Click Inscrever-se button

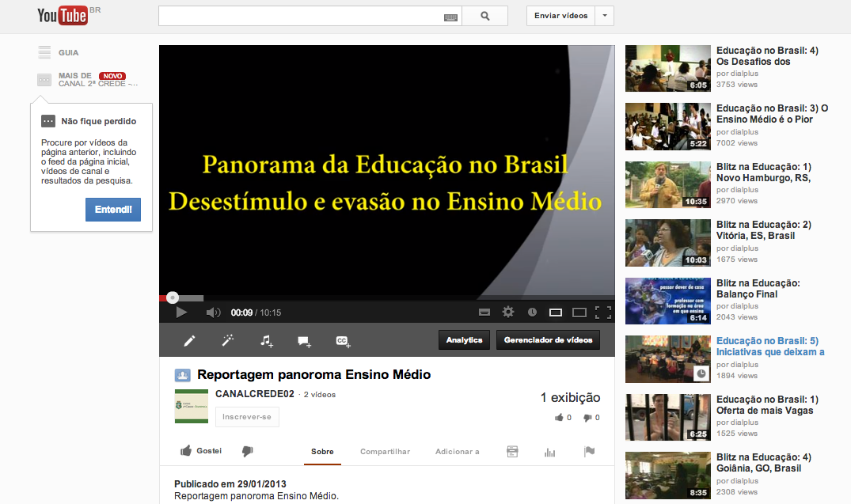point(247,417)
